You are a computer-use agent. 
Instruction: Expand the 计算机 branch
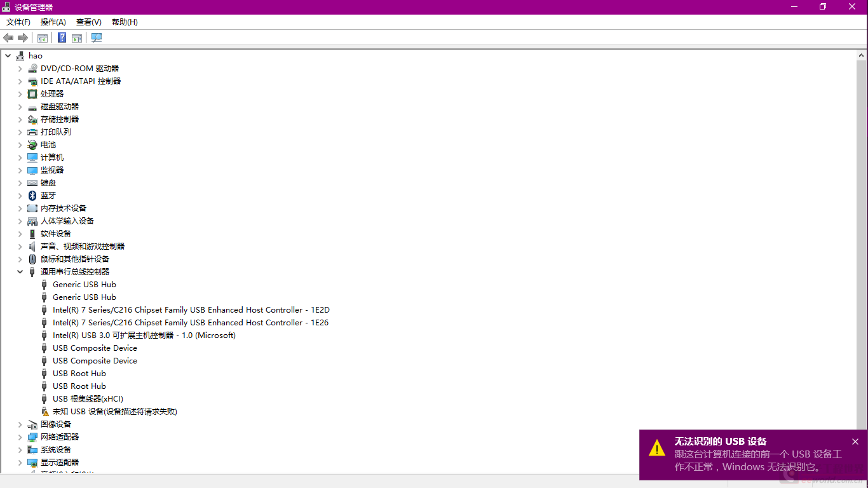tap(20, 158)
